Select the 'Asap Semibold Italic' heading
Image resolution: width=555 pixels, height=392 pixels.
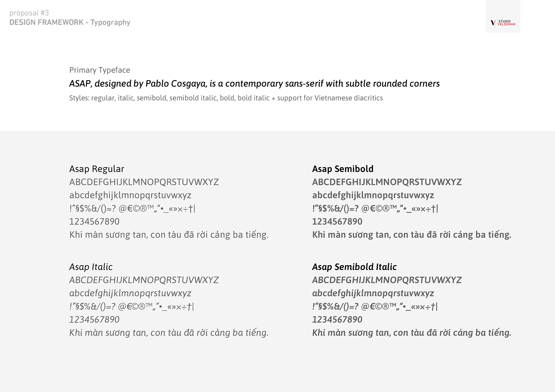tap(354, 267)
